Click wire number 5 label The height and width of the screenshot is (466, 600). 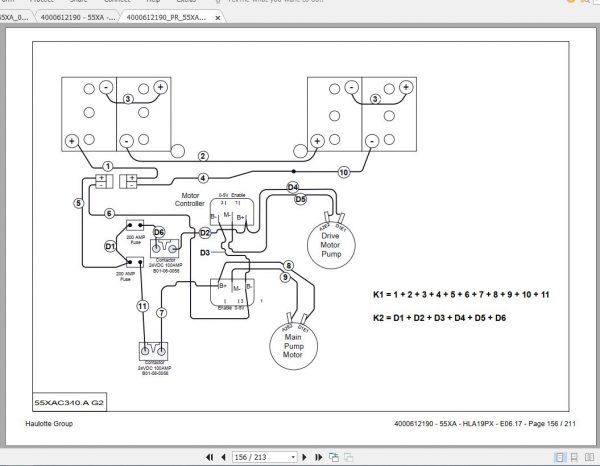(x=78, y=203)
